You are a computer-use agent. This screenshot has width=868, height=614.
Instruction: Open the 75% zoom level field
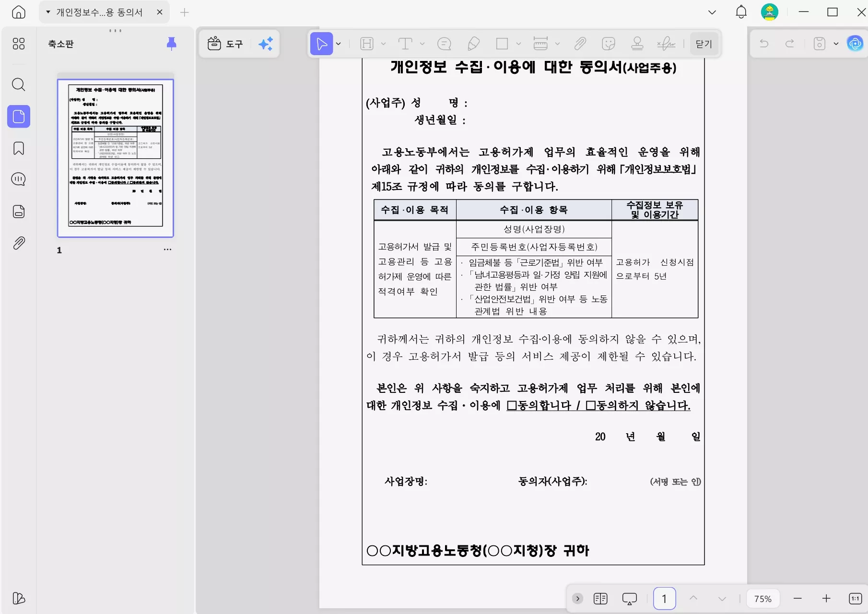coord(762,599)
